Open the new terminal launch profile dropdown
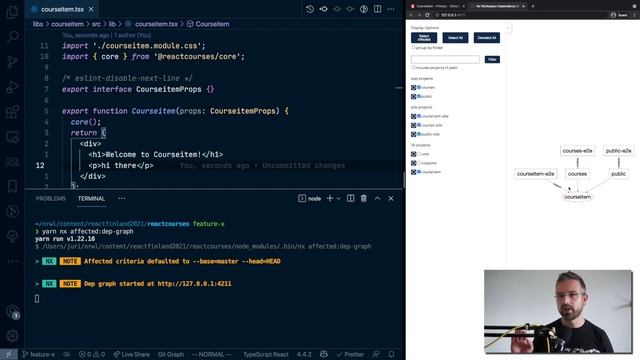 click(338, 199)
